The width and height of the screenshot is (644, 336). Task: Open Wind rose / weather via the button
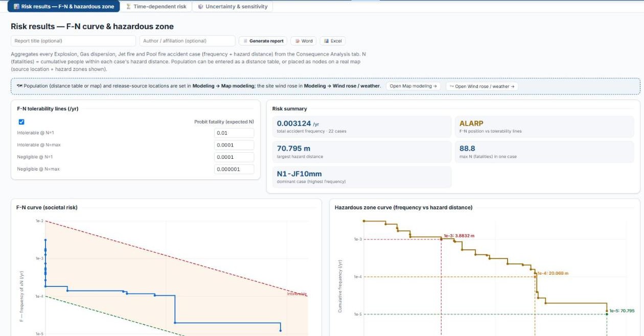(482, 86)
